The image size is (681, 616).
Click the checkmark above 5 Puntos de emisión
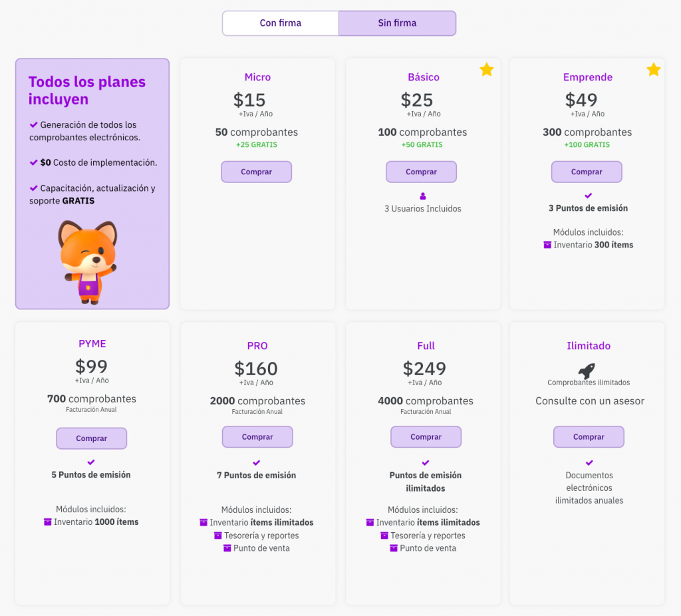coord(91,462)
